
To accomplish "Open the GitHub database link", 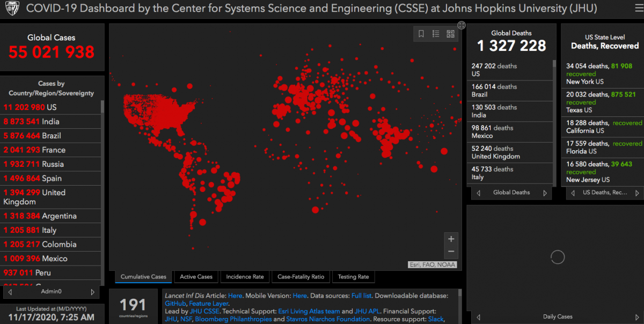I will click(x=175, y=304).
